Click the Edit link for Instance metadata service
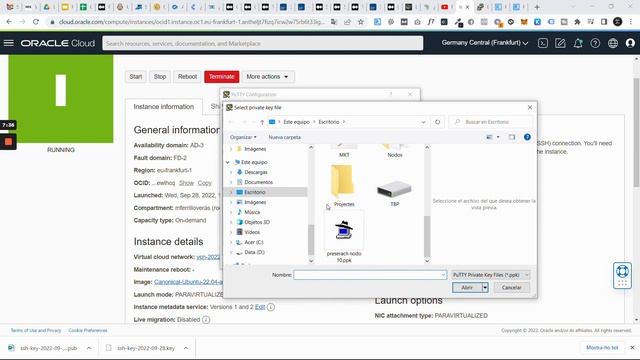Screen dimensions: 640x360 (260, 307)
